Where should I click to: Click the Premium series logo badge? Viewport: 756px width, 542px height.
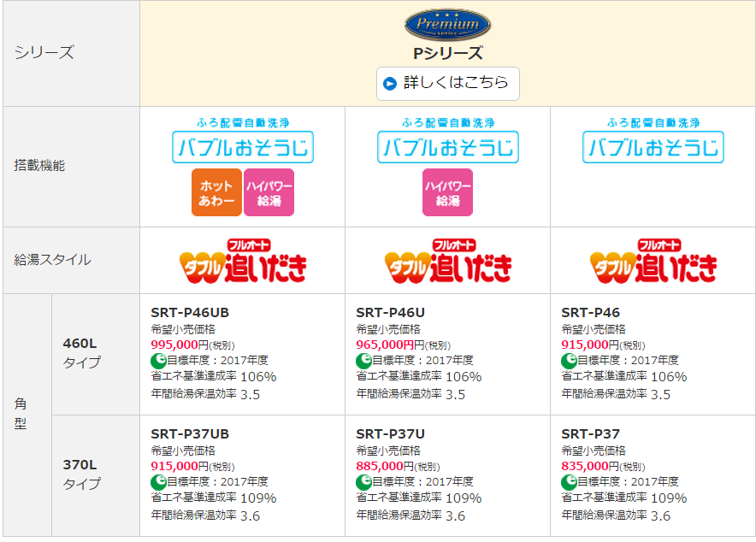point(447,24)
